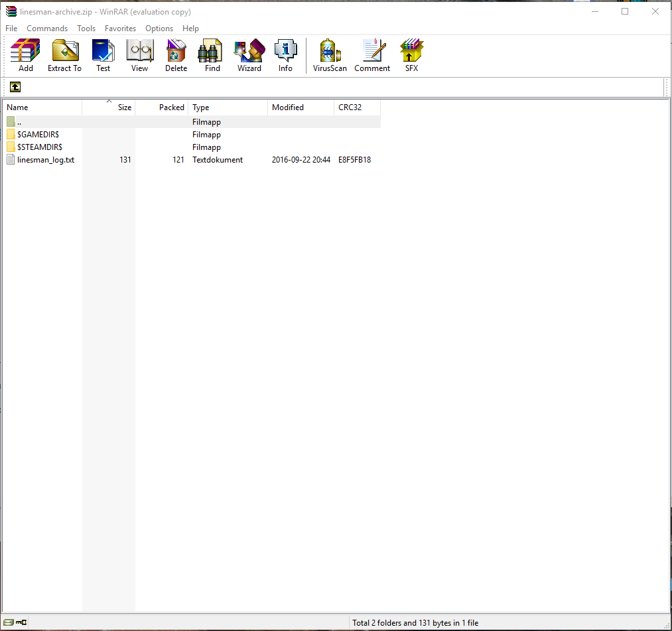Click the '..' parent directory entry
Image resolution: width=672 pixels, height=631 pixels.
pyautogui.click(x=19, y=122)
